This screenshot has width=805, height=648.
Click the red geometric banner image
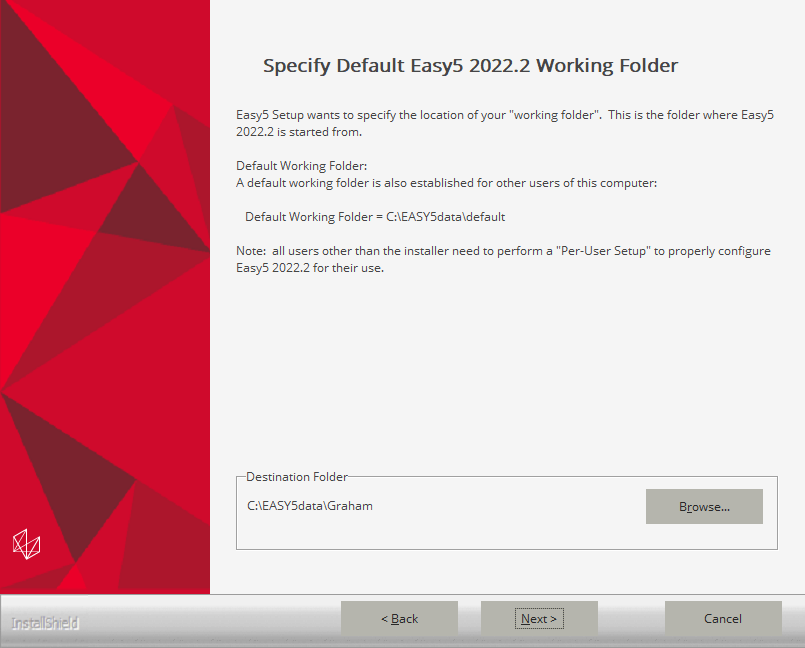tap(105, 300)
